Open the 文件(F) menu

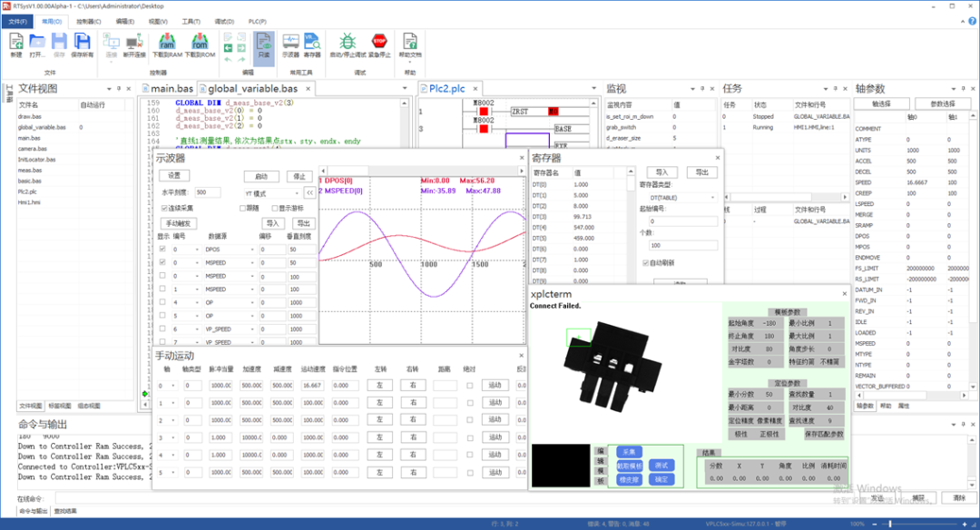tap(17, 22)
